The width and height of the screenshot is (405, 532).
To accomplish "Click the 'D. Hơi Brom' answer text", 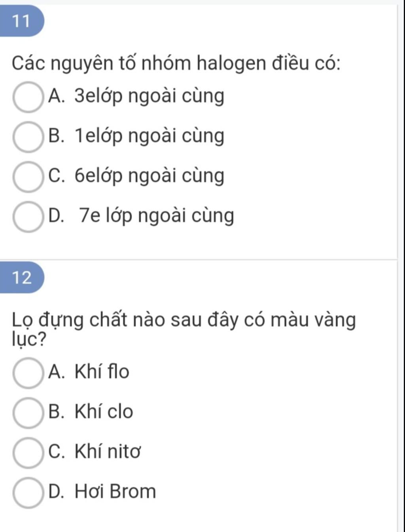I will (102, 491).
